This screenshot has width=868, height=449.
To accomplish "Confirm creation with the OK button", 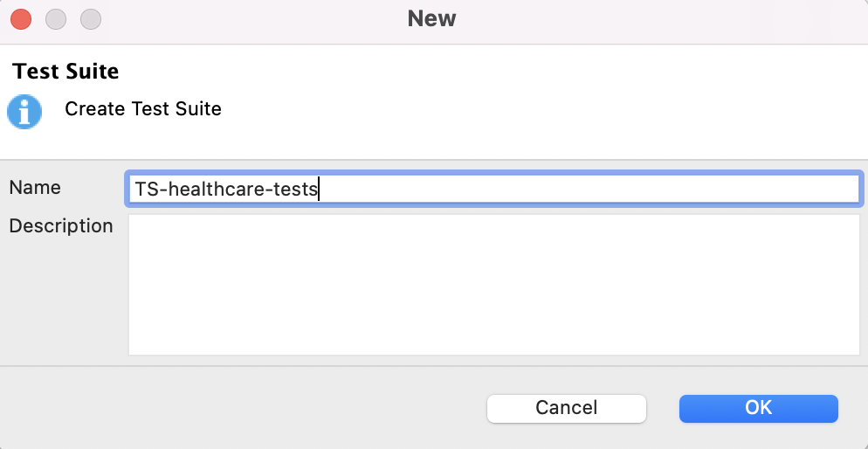I will point(758,408).
